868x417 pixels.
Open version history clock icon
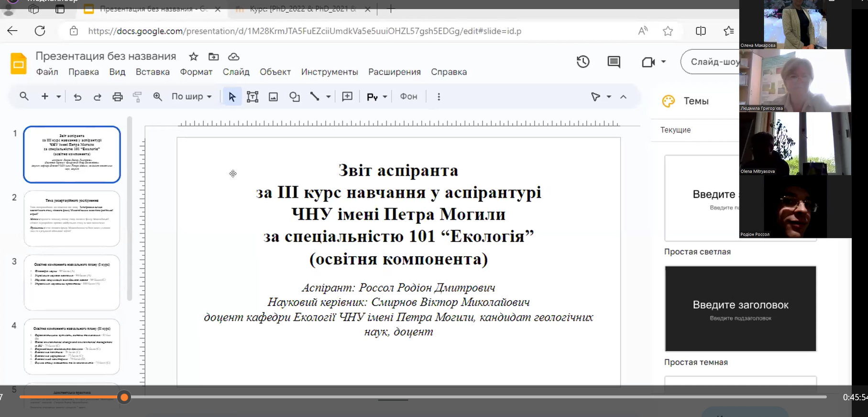pyautogui.click(x=583, y=62)
